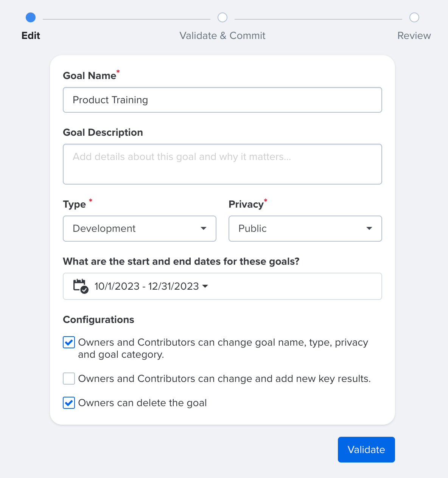Open the Public privacy dropdown
This screenshot has height=478, width=448.
tap(305, 228)
